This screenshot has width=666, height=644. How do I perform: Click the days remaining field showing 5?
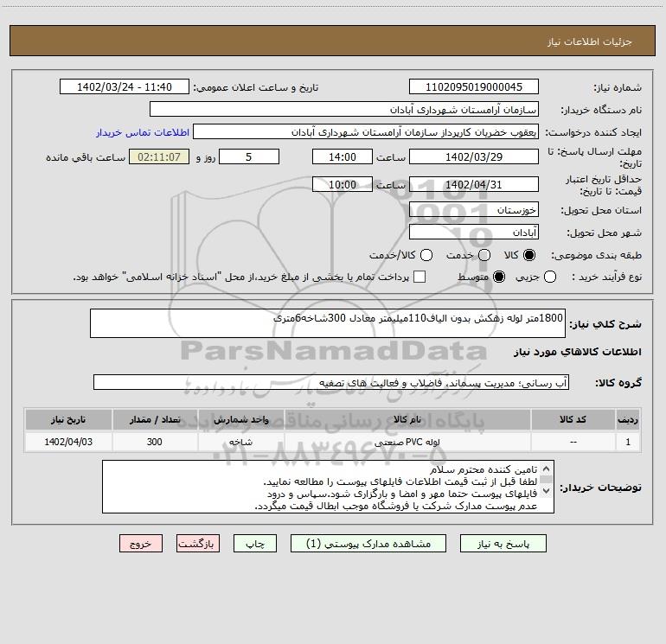click(x=249, y=156)
